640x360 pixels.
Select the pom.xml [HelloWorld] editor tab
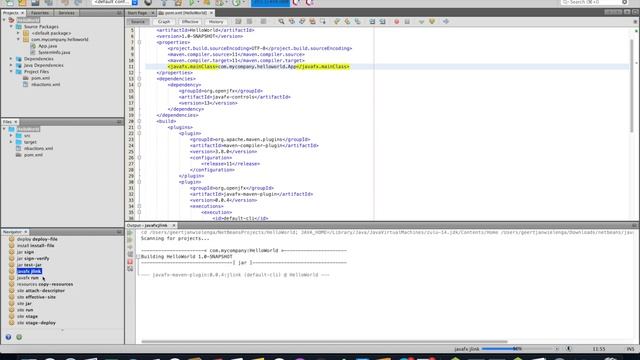click(186, 13)
